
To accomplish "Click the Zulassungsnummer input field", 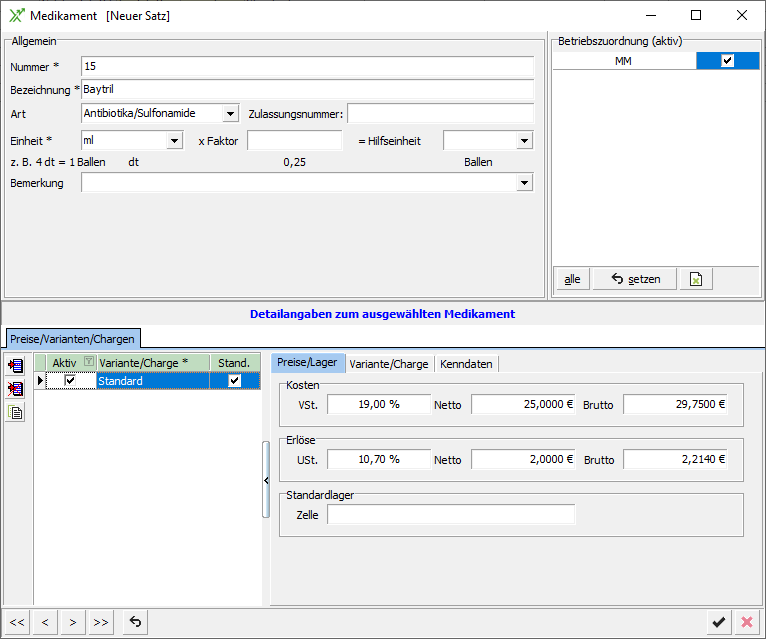I will pos(440,113).
